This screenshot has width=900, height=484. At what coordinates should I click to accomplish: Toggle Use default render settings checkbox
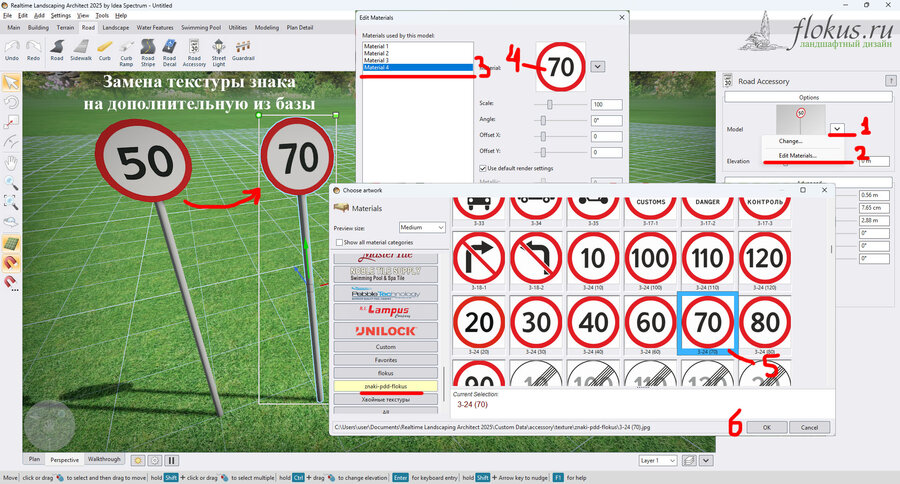click(483, 168)
